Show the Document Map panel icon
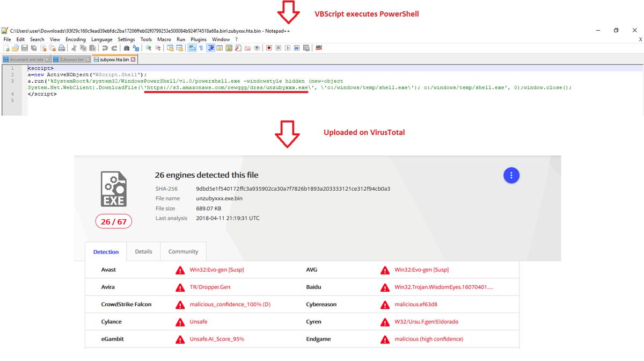 pyautogui.click(x=229, y=48)
